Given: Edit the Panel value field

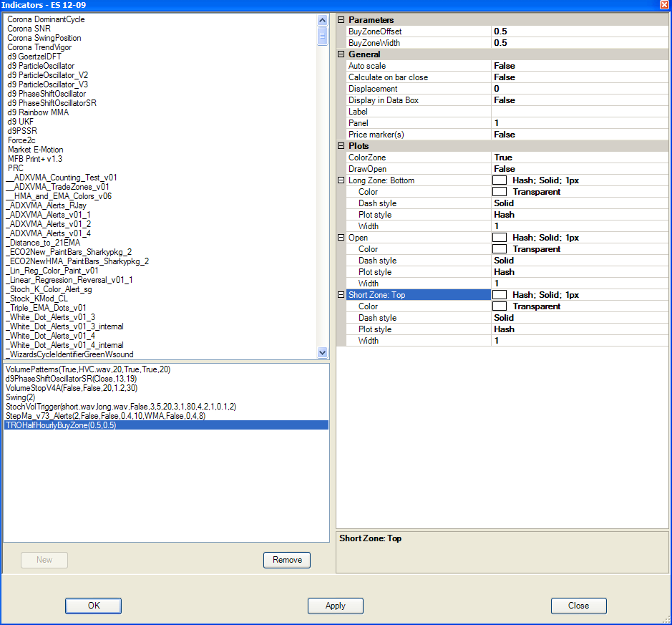Looking at the screenshot, I should (x=580, y=123).
